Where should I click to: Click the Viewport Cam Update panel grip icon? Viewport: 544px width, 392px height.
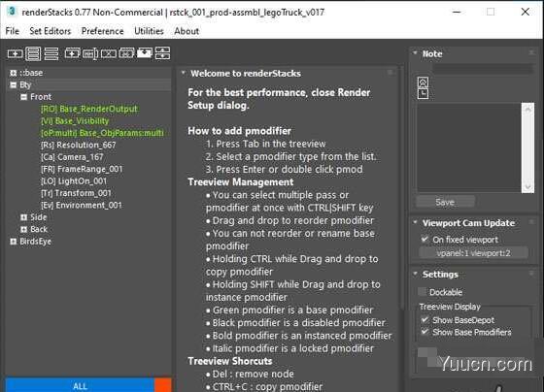pyautogui.click(x=531, y=222)
